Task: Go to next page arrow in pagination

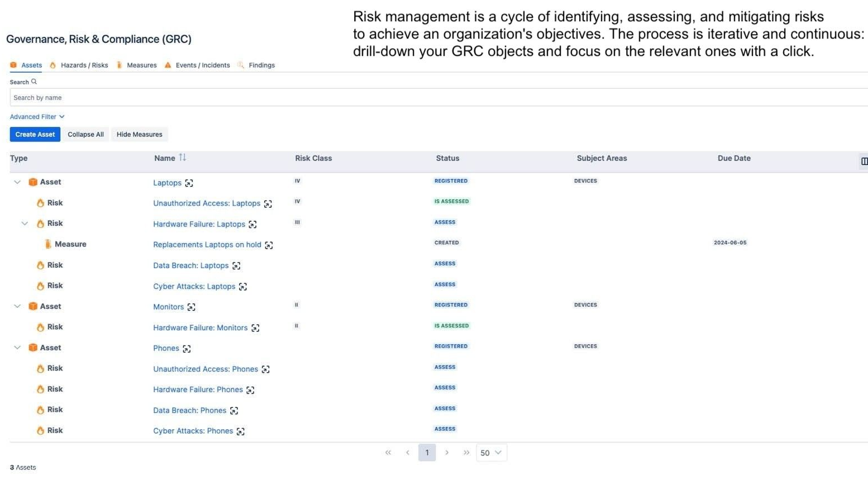Action: [447, 453]
